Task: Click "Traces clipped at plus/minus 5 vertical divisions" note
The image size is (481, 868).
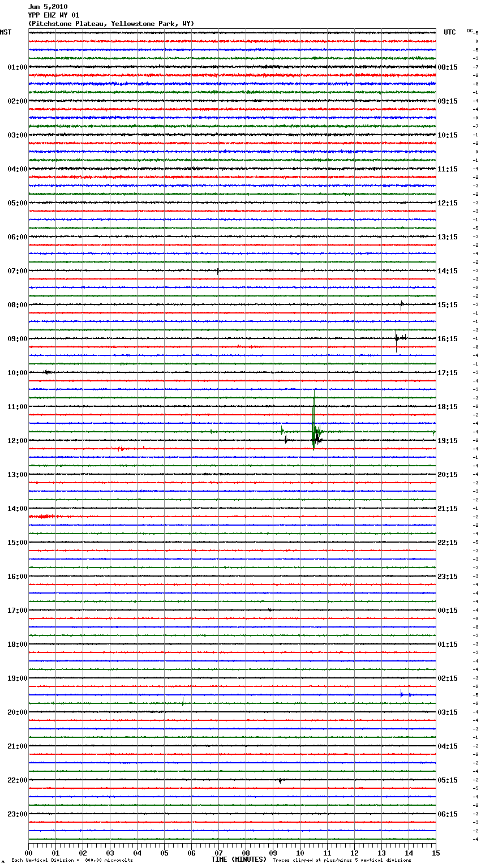Action: click(x=342, y=860)
